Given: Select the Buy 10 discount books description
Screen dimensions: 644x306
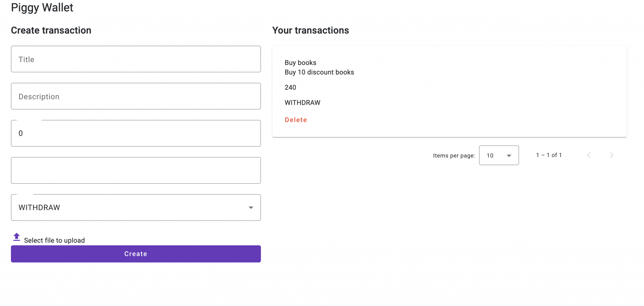Looking at the screenshot, I should pyautogui.click(x=319, y=72).
